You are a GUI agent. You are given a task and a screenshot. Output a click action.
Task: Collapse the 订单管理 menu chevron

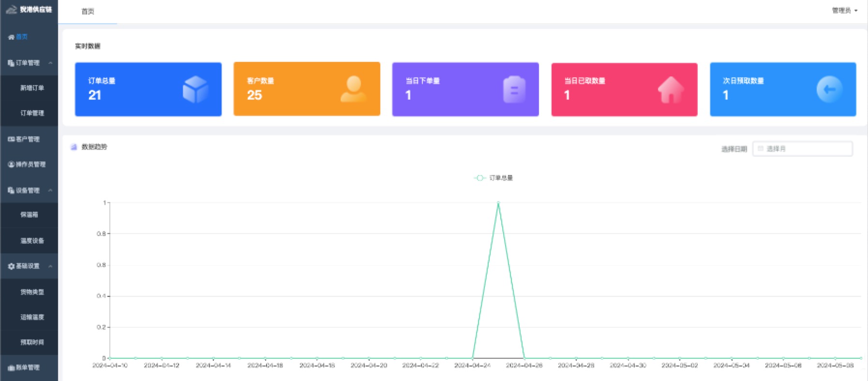[50, 63]
